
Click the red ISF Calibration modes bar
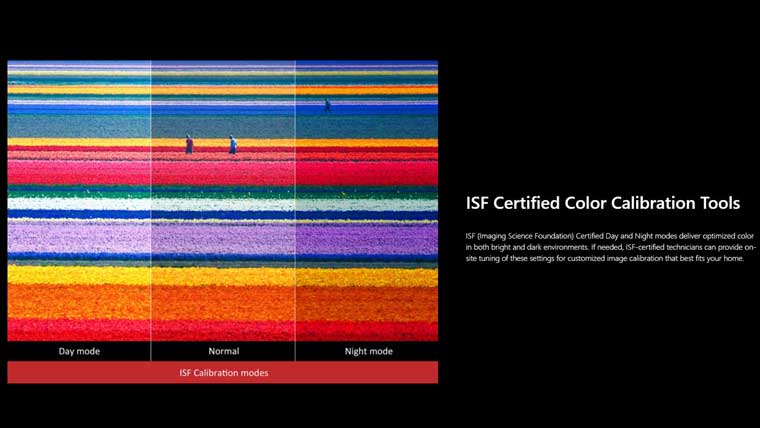click(223, 372)
